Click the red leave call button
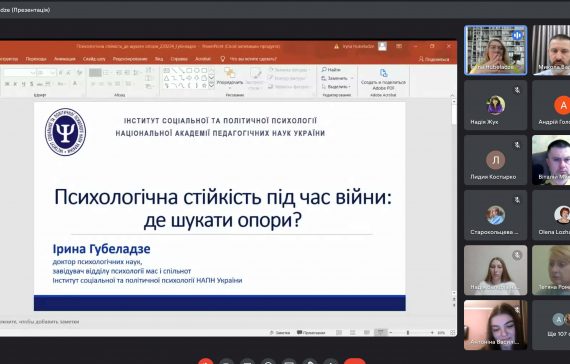 (354, 361)
